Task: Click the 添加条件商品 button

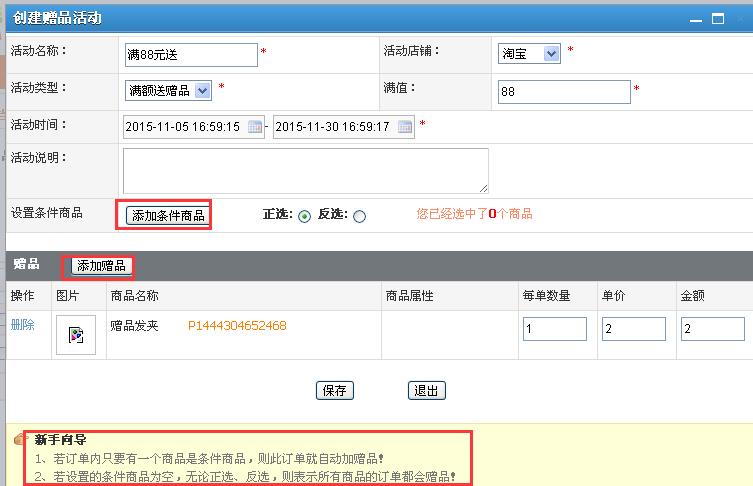Action: 168,215
